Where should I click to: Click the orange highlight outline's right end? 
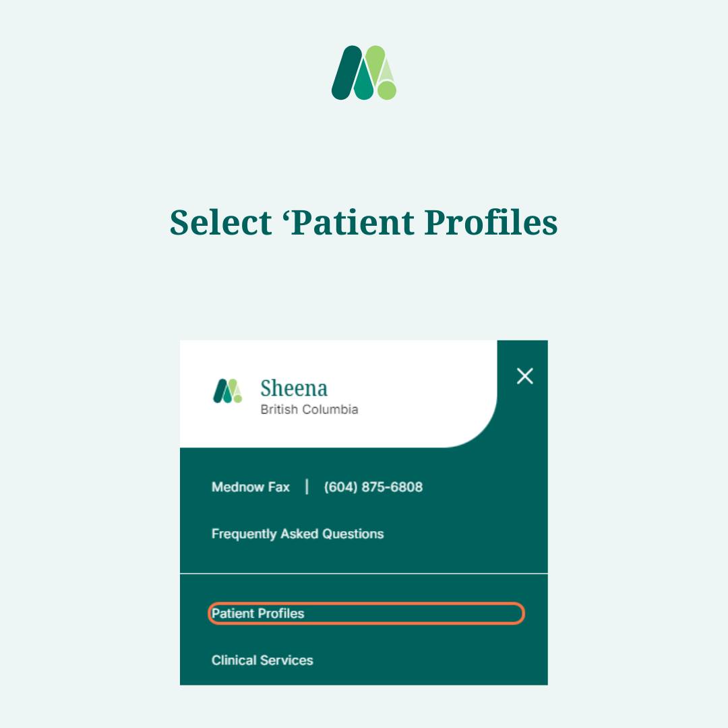(x=522, y=613)
